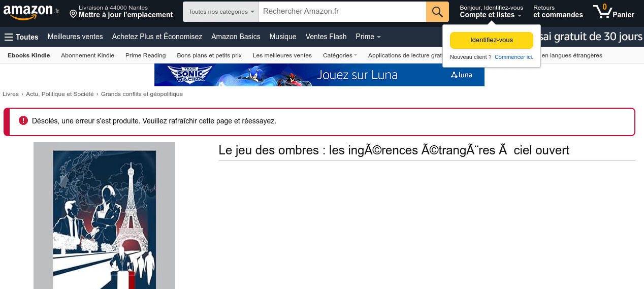
Task: Click the red error alert icon
Action: coord(23,121)
